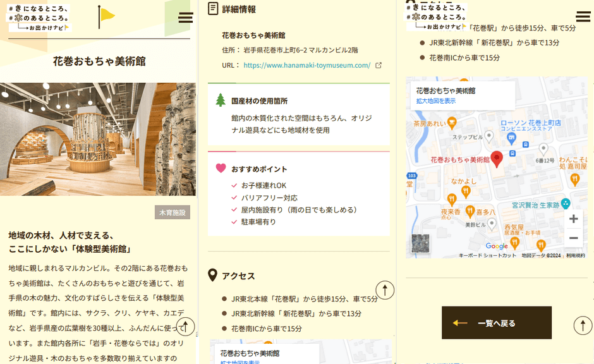This screenshot has height=364, width=594.
Task: Click the clipboard icon beside 詳細情報
Action: 213,8
